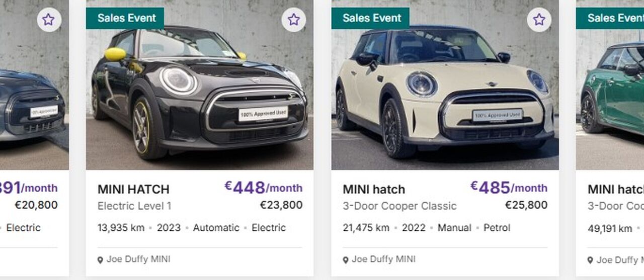
Task: View the green MINI hatch photo
Action: pyautogui.click(x=610, y=85)
